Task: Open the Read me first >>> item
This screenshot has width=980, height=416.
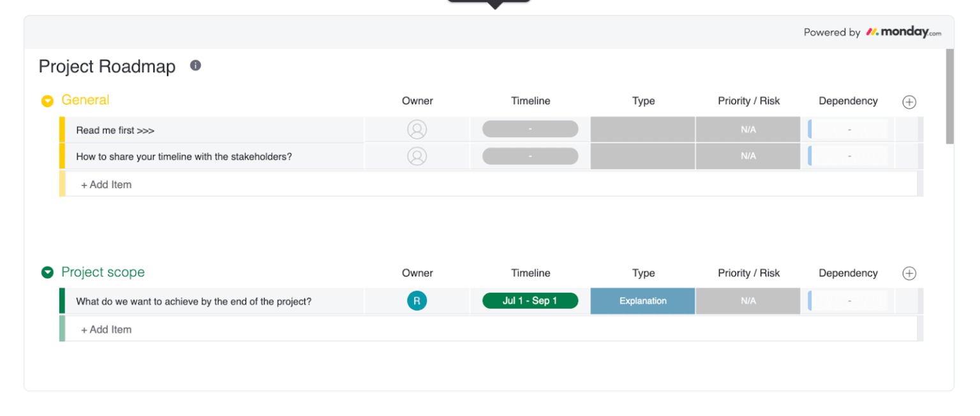Action: coord(115,130)
